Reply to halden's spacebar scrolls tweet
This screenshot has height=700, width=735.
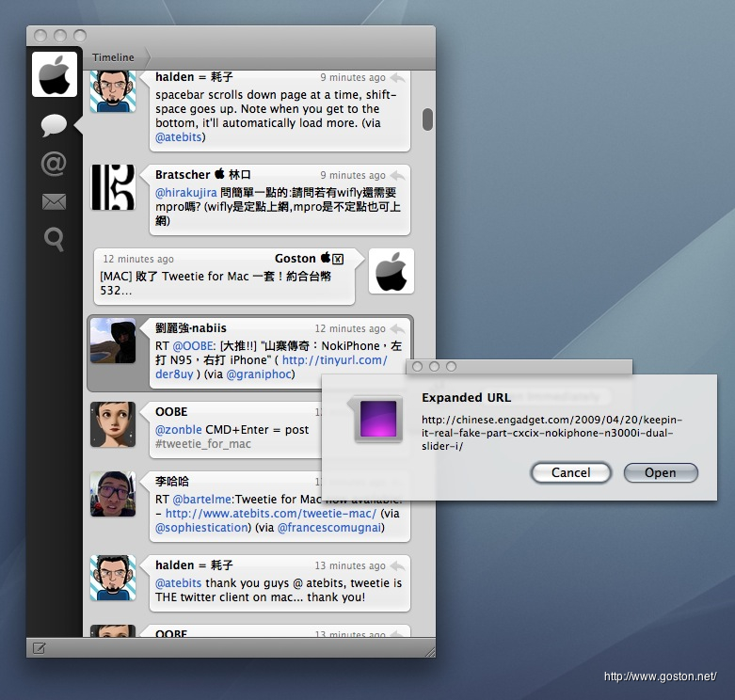point(397,77)
